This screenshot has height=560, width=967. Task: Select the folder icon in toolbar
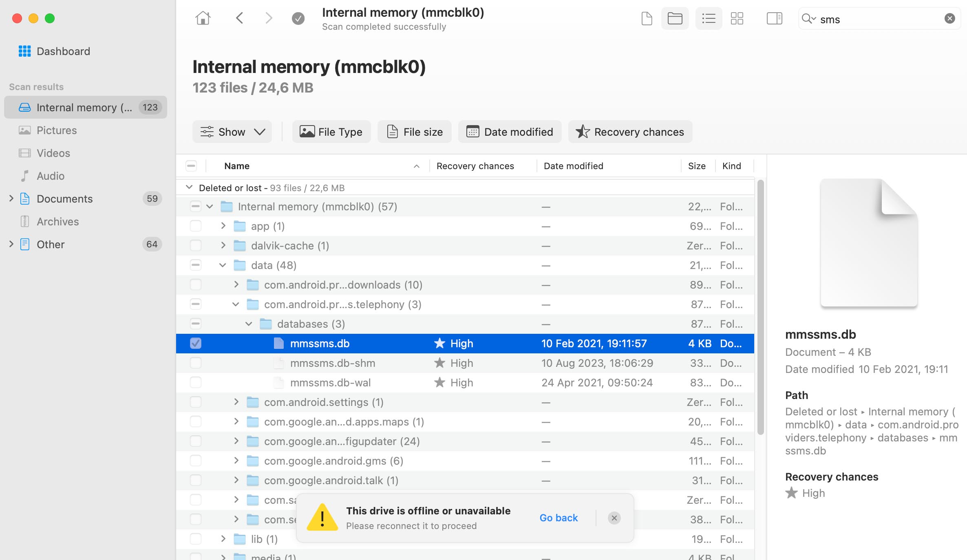pyautogui.click(x=676, y=18)
